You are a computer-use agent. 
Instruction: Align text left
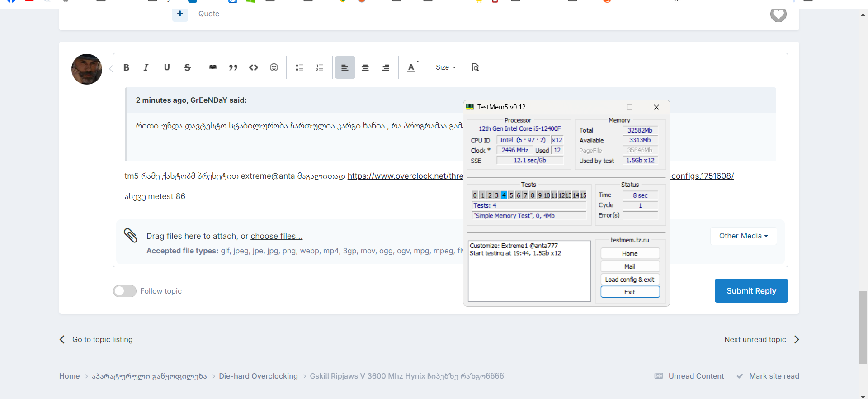point(345,67)
